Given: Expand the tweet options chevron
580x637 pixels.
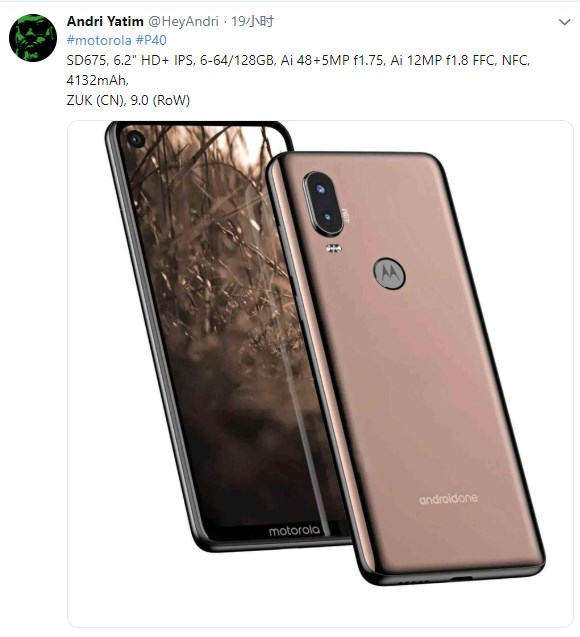Looking at the screenshot, I should point(565,22).
